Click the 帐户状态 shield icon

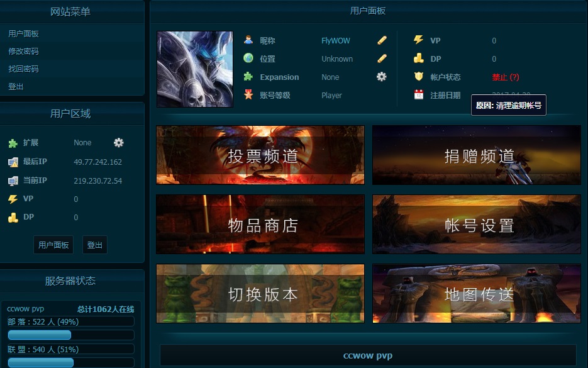pyautogui.click(x=418, y=77)
